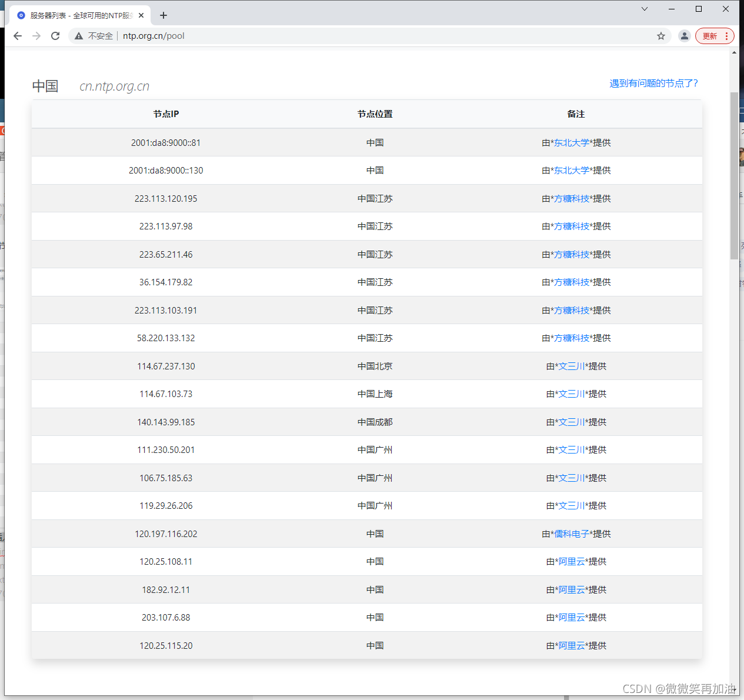The image size is (744, 700).
Task: Open a new browser tab
Action: tap(164, 15)
